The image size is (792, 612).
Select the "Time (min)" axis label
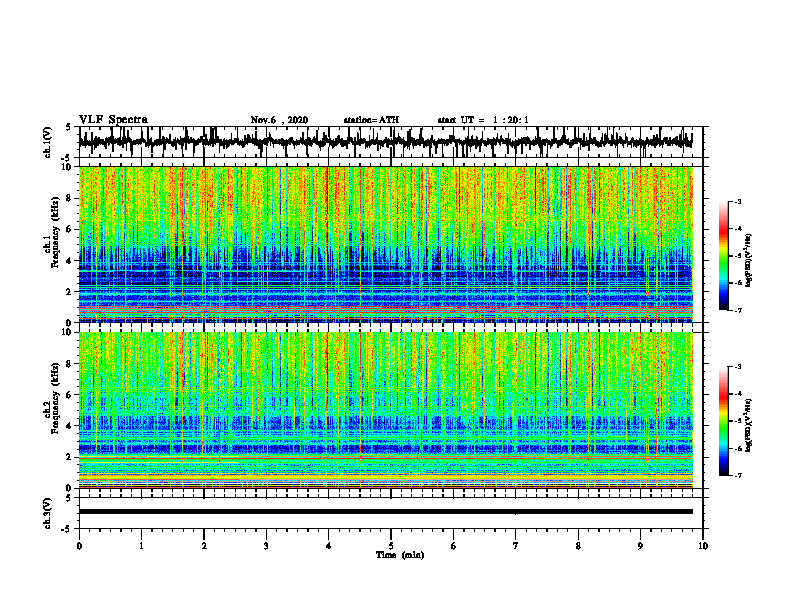click(400, 555)
